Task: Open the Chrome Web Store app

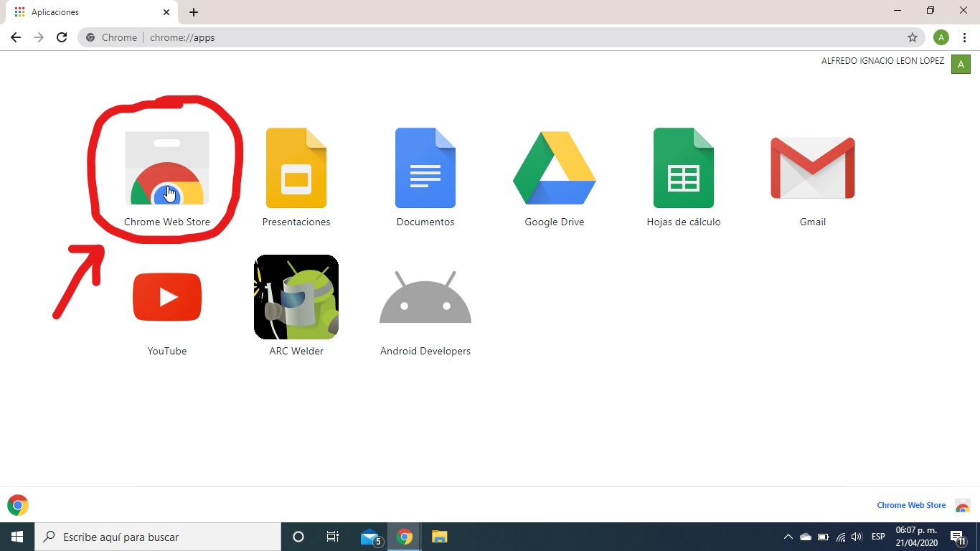Action: [x=167, y=178]
